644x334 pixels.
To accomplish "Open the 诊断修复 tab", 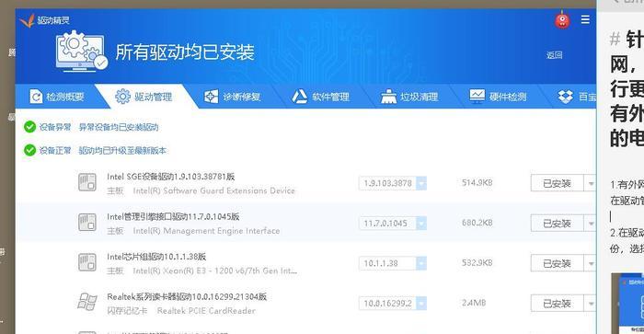I will point(233,97).
